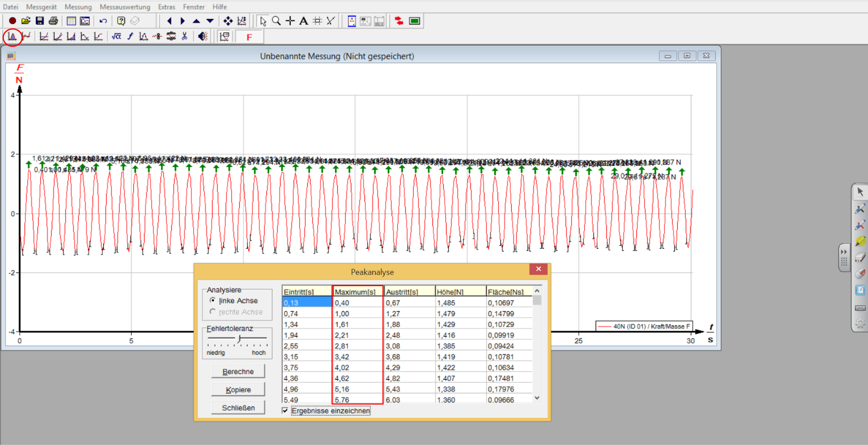Click the peak table scroll down arrow
The image size is (868, 445).
[x=537, y=398]
